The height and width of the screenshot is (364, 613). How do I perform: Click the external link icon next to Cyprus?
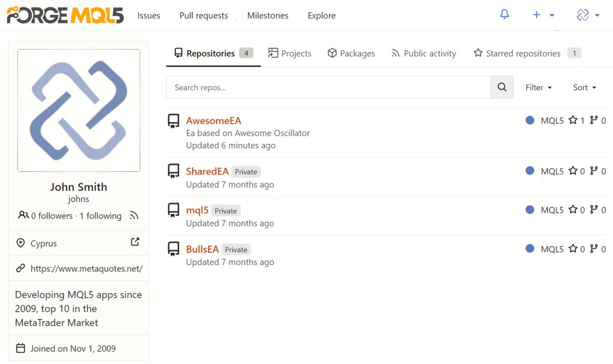pyautogui.click(x=135, y=242)
